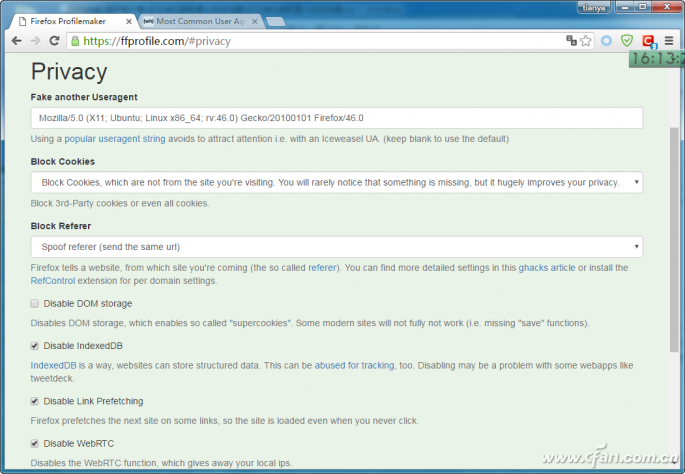Open the Block Referer dropdown
This screenshot has width=685, height=474.
click(336, 247)
